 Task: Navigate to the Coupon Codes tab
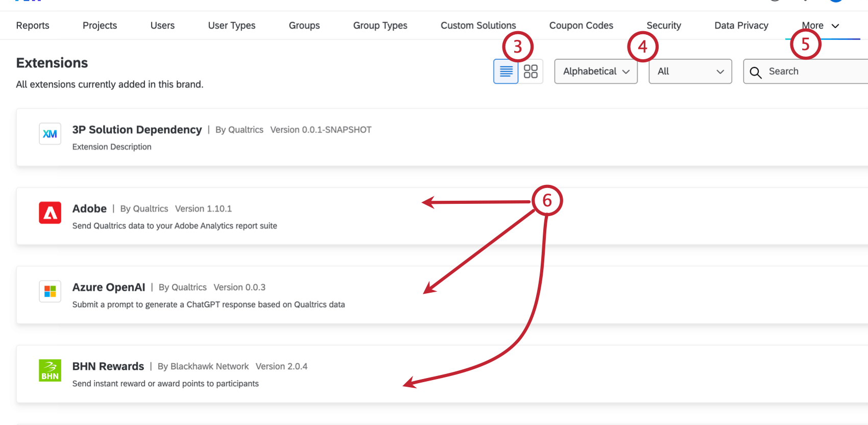pos(581,26)
